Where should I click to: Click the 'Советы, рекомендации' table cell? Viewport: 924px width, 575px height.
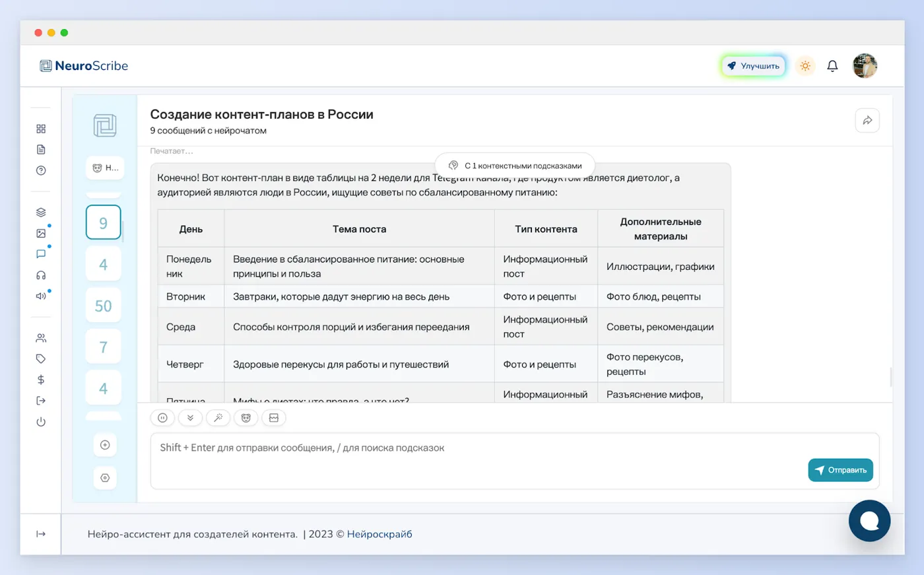[660, 327]
